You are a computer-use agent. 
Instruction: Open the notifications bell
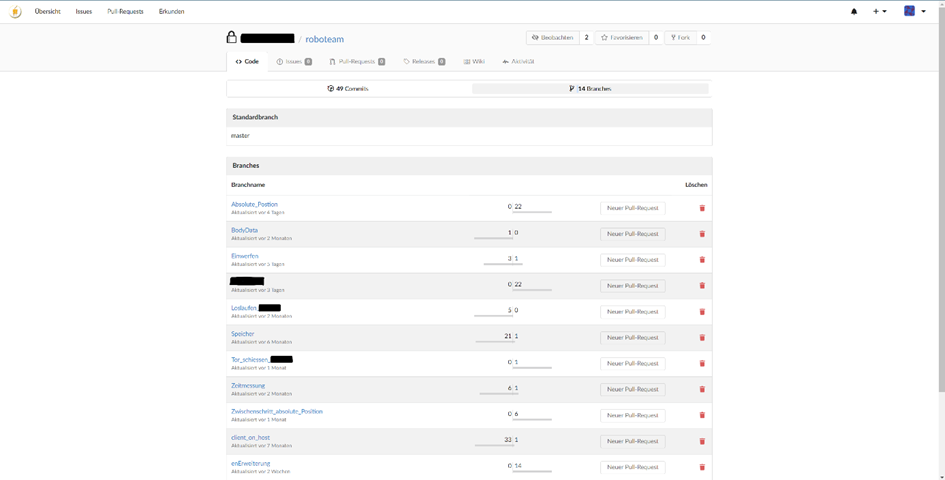[x=854, y=11]
